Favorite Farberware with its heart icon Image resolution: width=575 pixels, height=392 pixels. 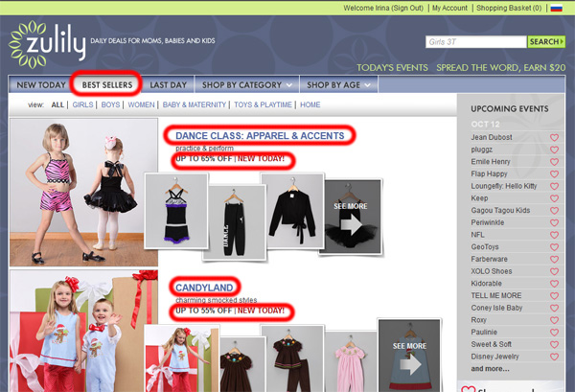click(554, 259)
